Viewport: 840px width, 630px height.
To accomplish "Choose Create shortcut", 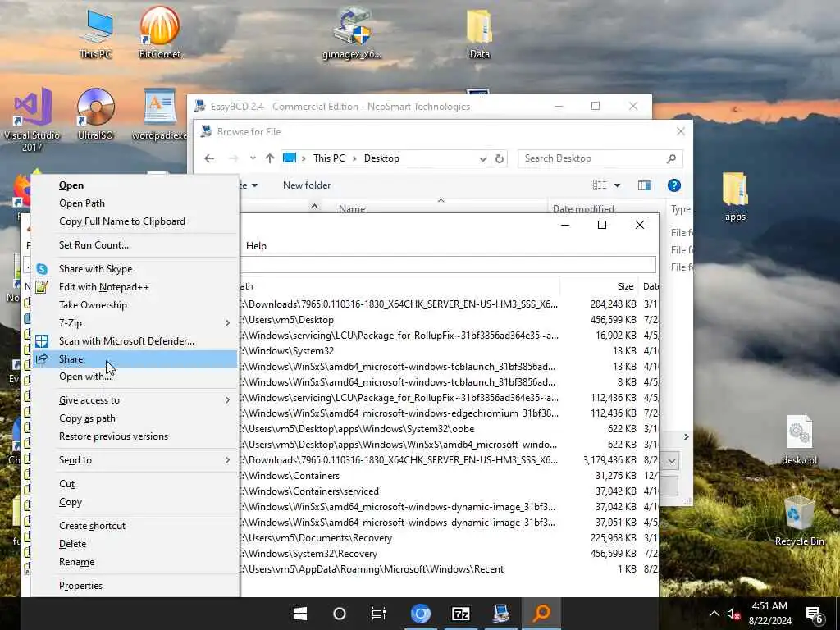I will [134, 526].
